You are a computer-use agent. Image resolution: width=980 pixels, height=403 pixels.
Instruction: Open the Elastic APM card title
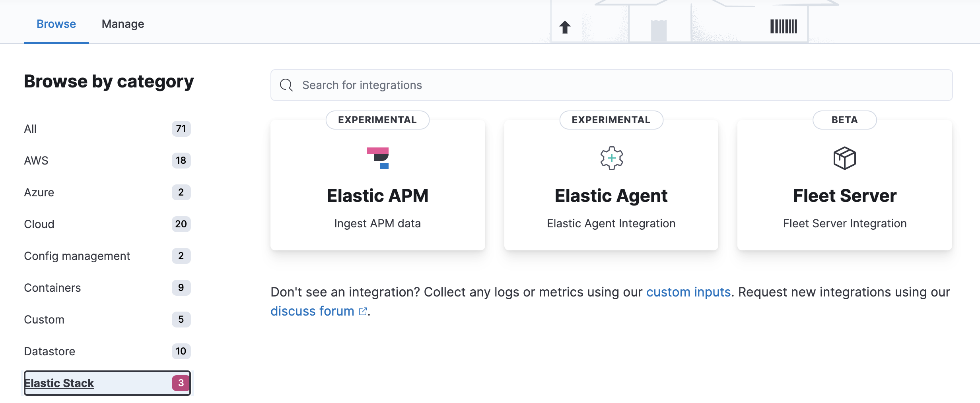(378, 196)
